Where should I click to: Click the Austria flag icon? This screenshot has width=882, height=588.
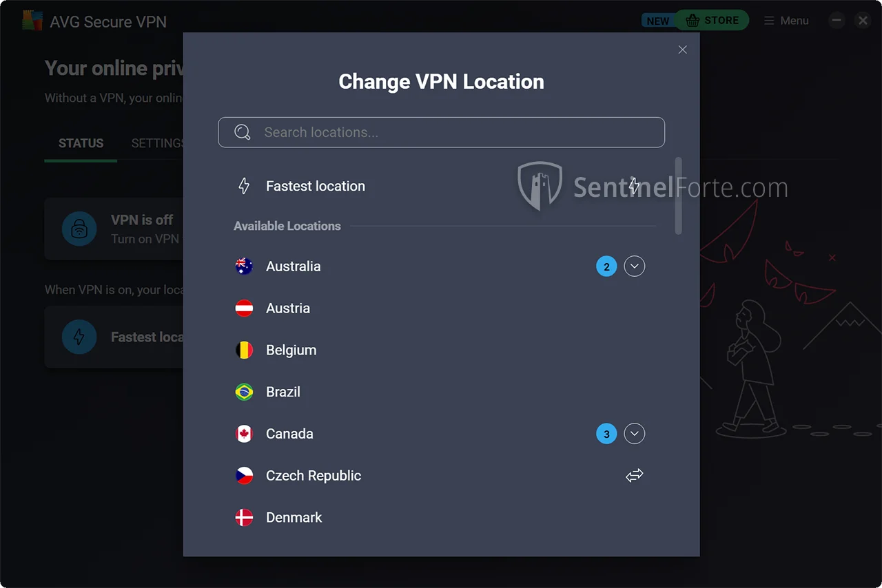244,308
